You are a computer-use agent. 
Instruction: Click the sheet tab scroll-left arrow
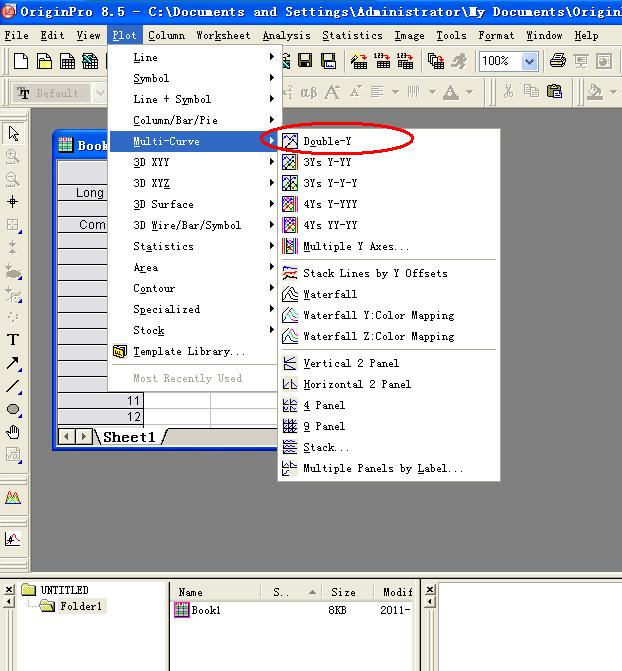[x=66, y=437]
